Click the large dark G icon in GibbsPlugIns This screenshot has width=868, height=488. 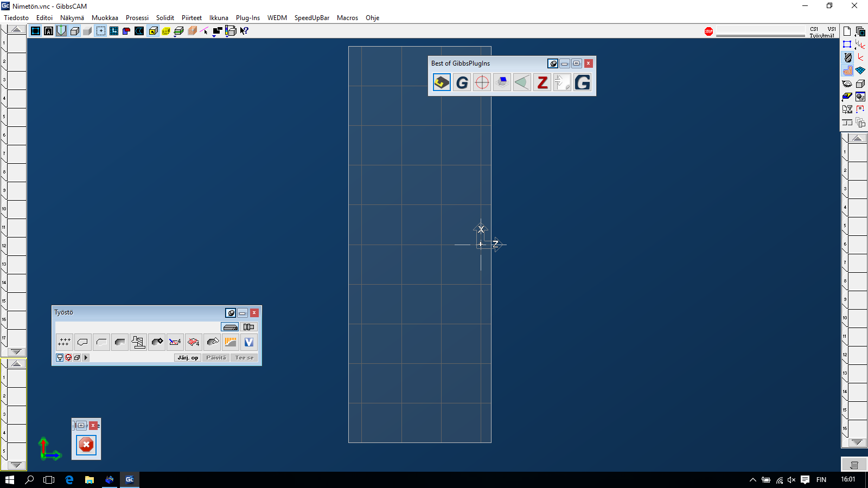[x=582, y=82]
